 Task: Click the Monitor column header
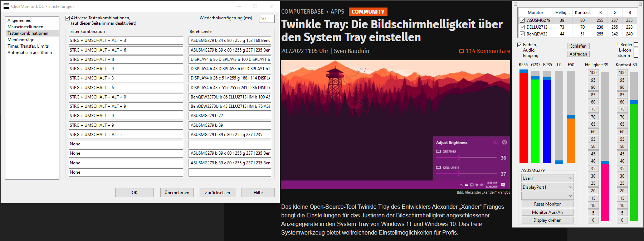click(x=535, y=13)
